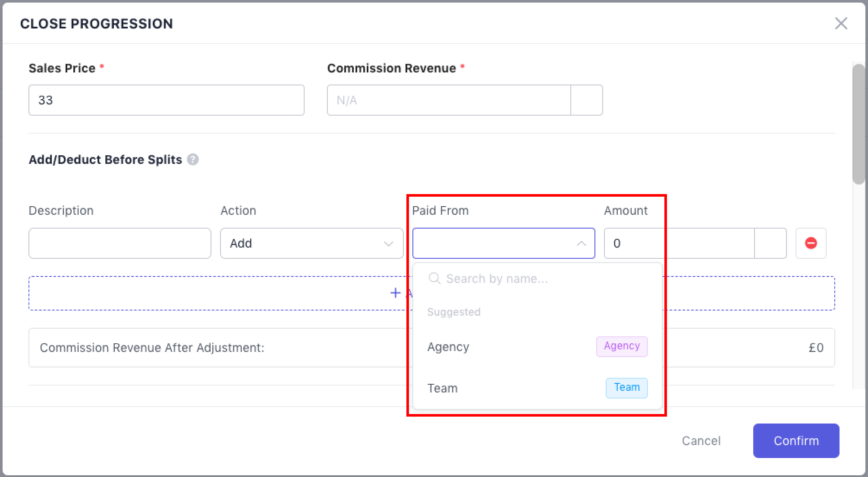Click the Paid From combo box field
868x477 pixels.
(x=492, y=243)
